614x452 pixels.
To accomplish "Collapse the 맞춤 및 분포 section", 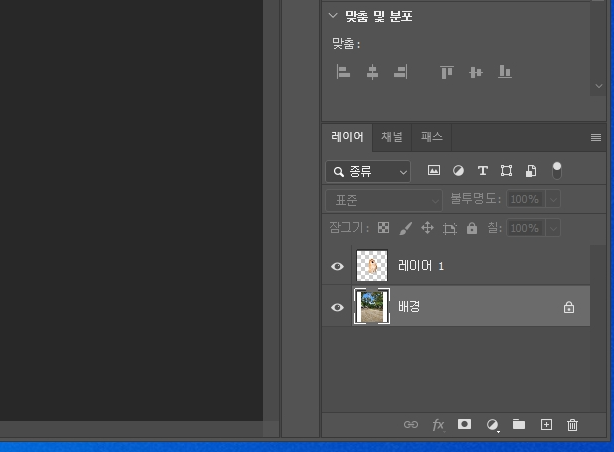I will tap(333, 16).
